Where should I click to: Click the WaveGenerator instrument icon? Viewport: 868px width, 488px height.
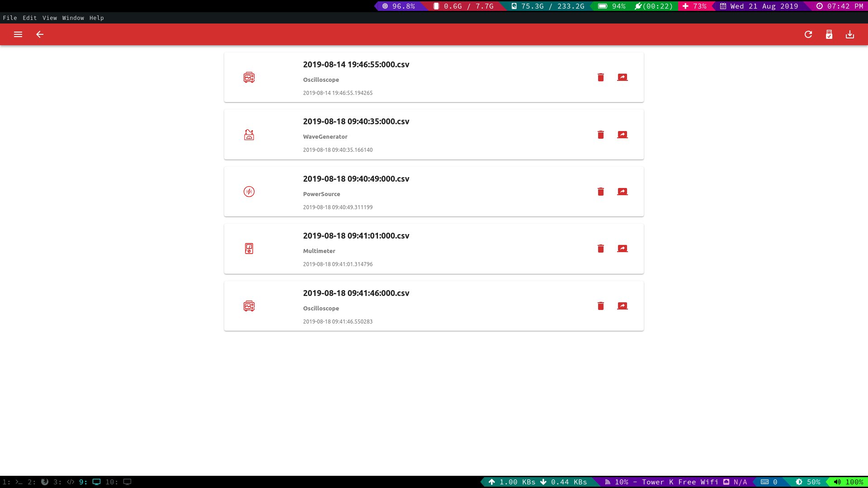point(249,135)
